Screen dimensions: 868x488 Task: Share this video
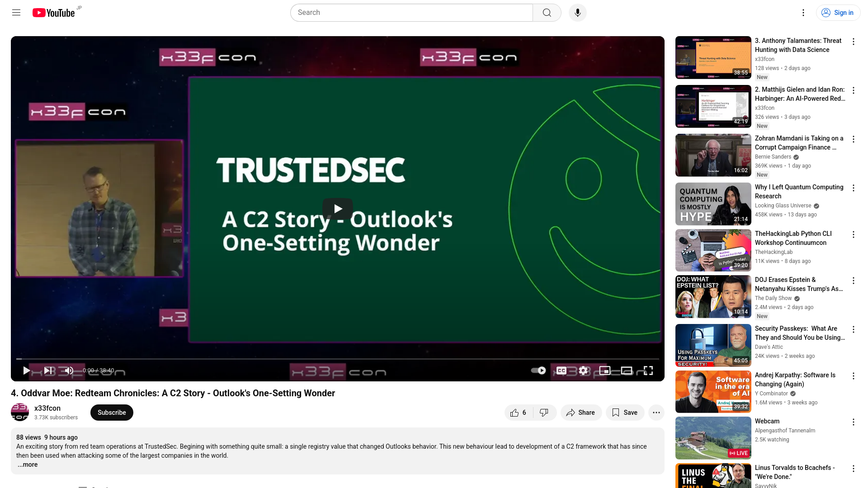point(581,413)
